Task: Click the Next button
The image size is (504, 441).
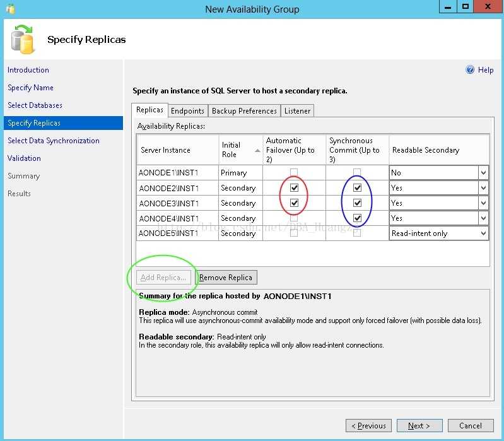Action: [x=419, y=426]
